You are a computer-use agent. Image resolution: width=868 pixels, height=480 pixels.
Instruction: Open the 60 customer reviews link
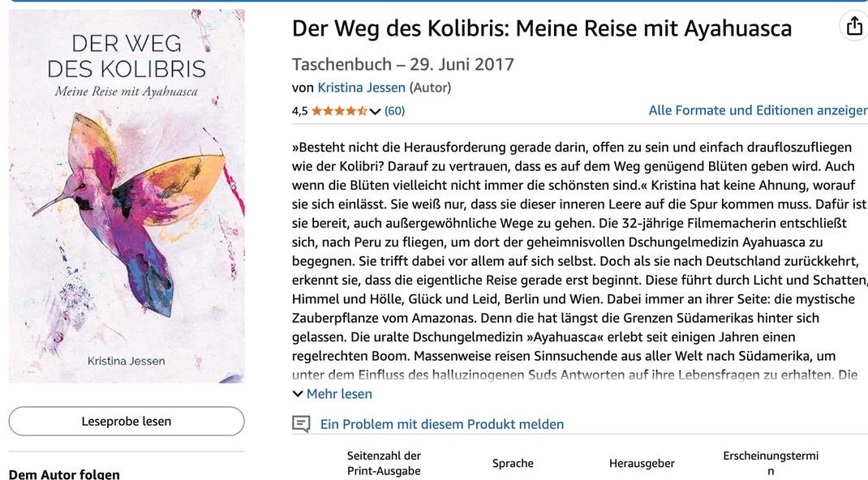395,111
